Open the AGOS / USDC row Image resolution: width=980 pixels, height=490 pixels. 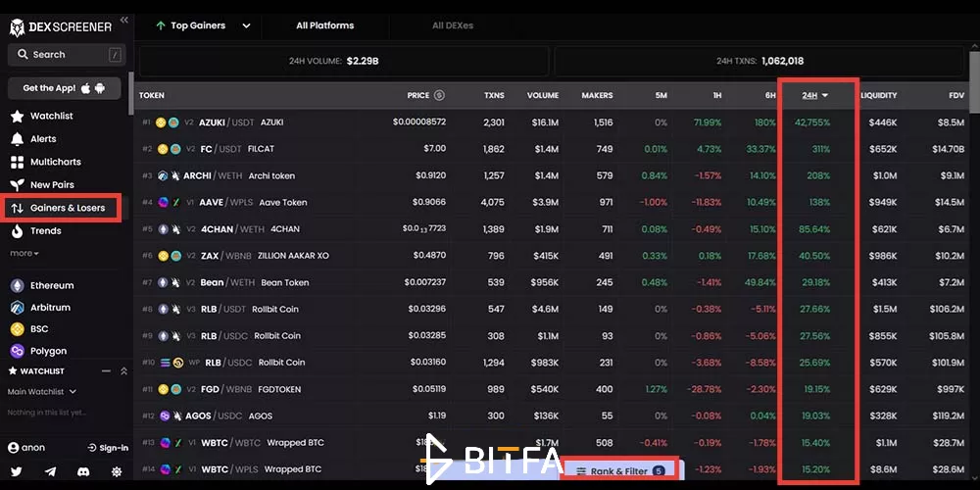tap(553, 416)
